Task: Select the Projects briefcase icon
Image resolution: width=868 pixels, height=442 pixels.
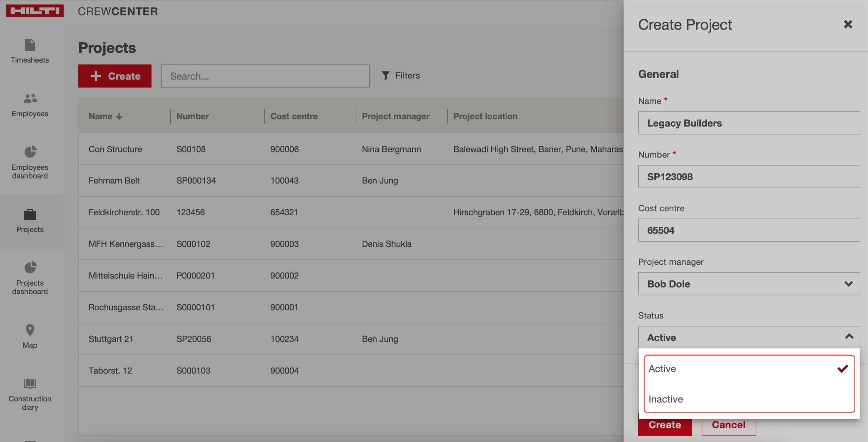Action: 30,214
